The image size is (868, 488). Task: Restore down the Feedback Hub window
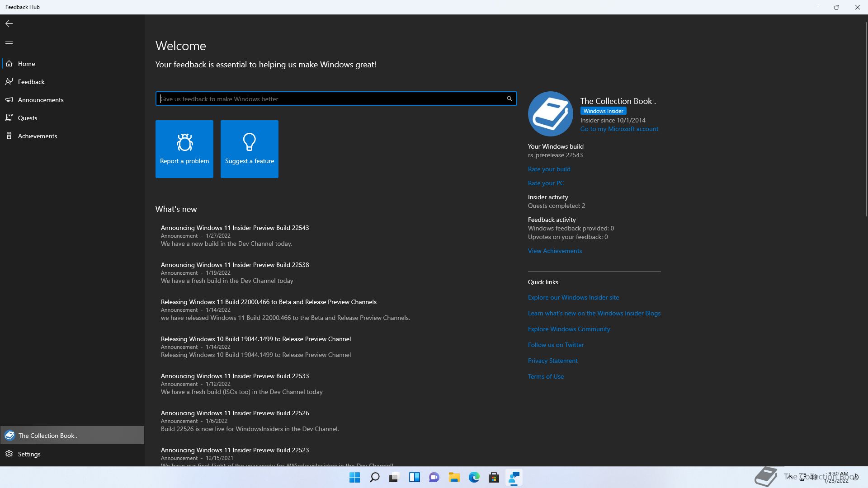pyautogui.click(x=837, y=7)
